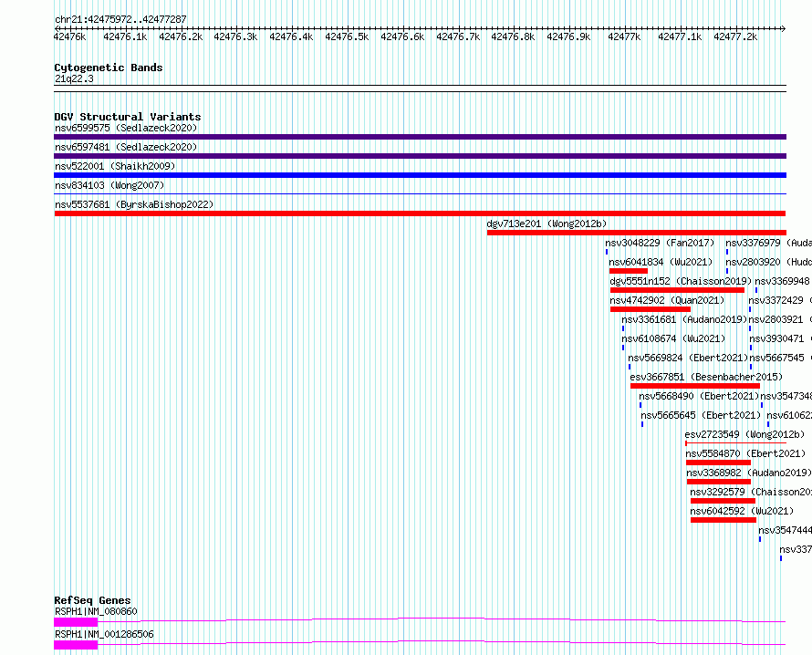
Task: Click the RefSeq Genes track title
Action: 92,600
